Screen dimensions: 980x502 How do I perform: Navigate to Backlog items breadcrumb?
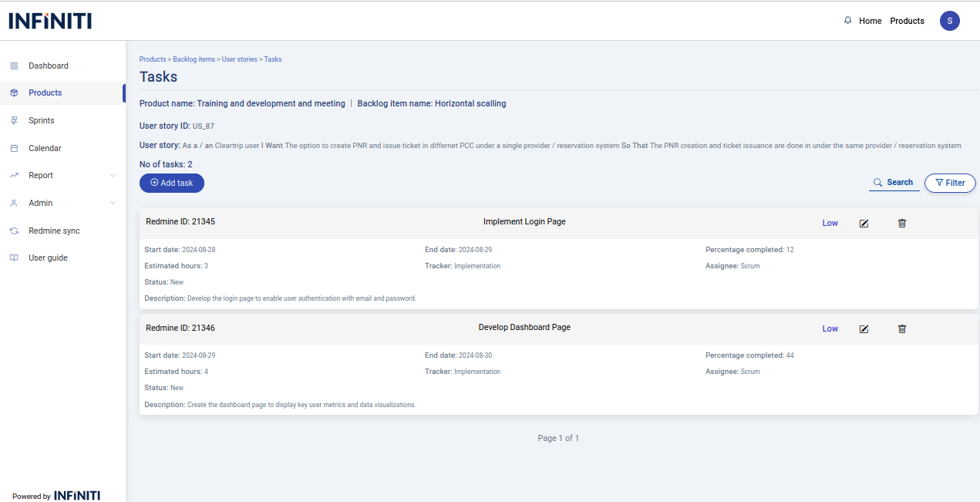[x=194, y=59]
